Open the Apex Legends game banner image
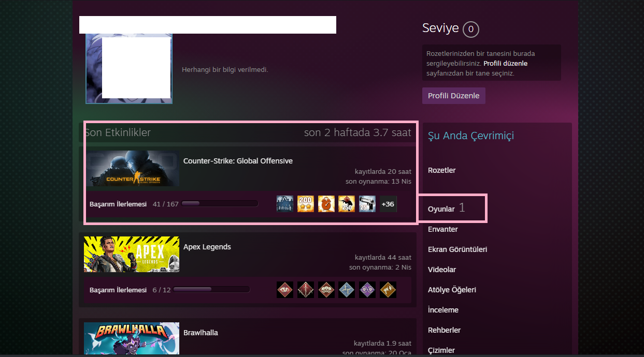Screen dimensions: 644x357 coord(132,254)
